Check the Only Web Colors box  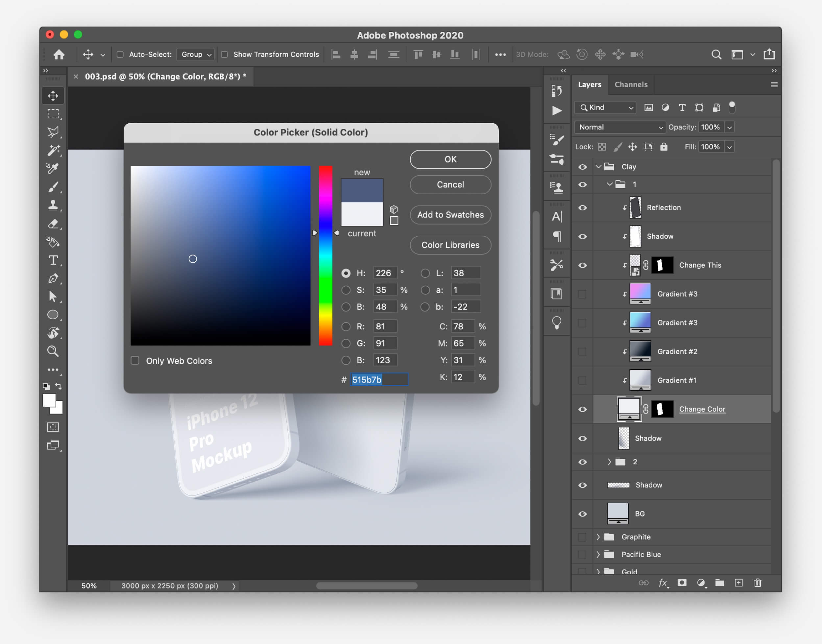point(135,360)
